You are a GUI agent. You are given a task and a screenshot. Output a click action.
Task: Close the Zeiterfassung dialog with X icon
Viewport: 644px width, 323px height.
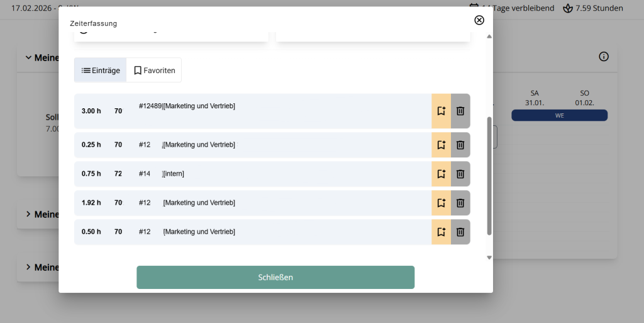point(479,20)
